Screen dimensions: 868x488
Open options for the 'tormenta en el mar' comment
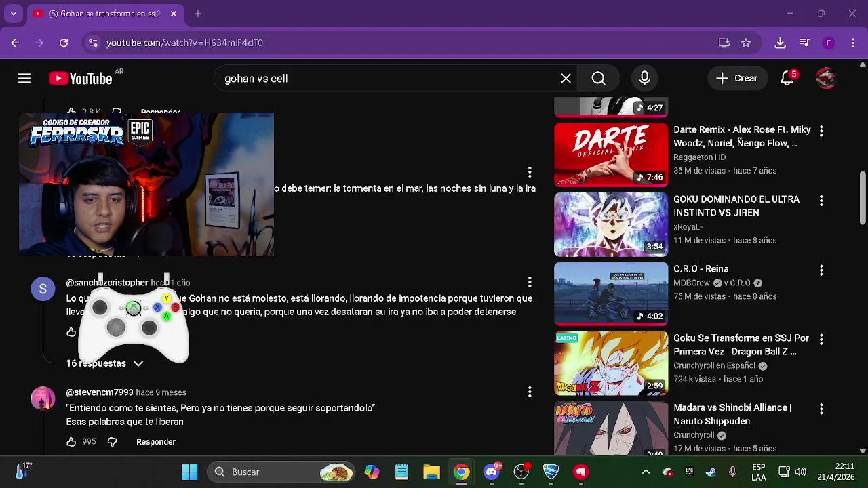coord(530,172)
